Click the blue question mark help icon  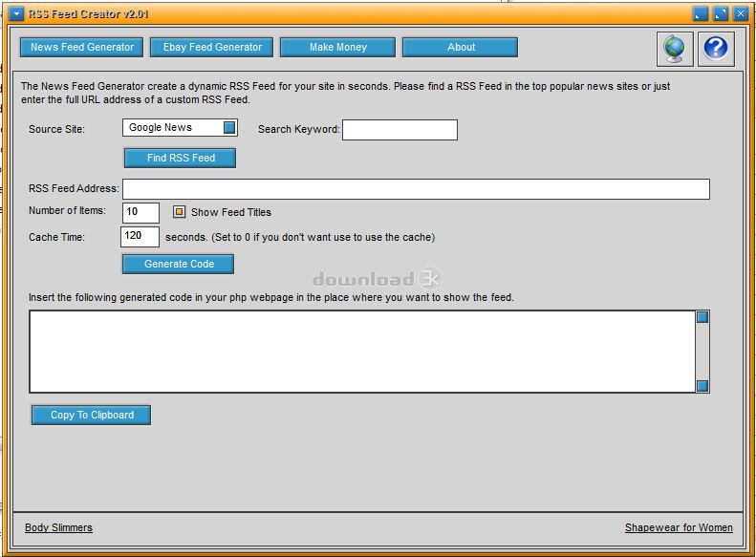716,49
